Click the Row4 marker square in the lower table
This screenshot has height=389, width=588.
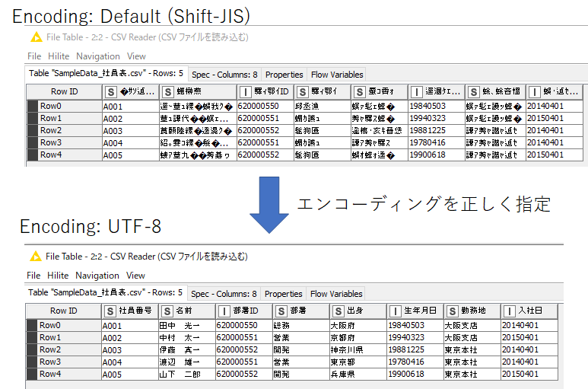(x=32, y=374)
